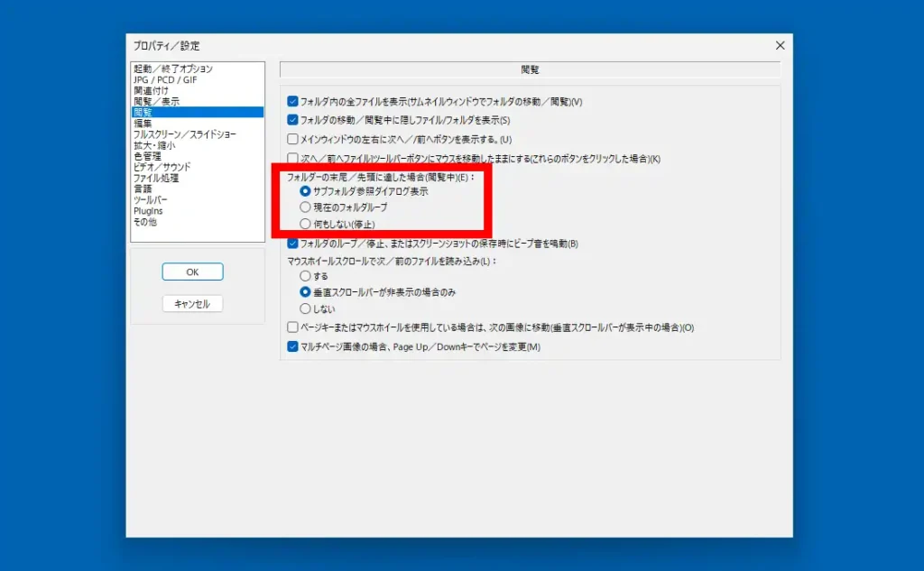Choose 何もしない(停止) for folder end behavior
The width and height of the screenshot is (924, 571).
coord(306,222)
